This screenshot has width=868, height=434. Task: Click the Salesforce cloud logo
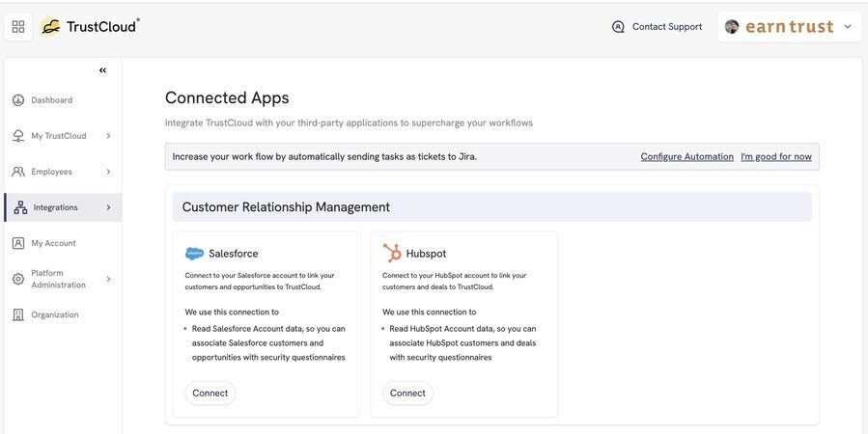tap(194, 254)
